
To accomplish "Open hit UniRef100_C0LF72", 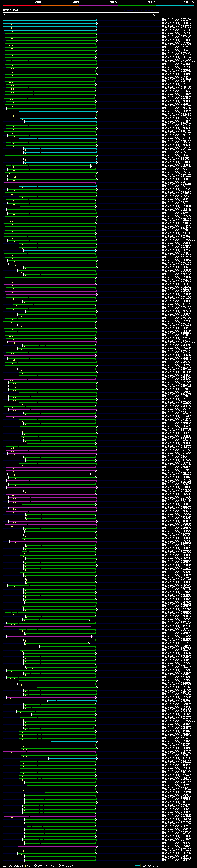I will [x=177, y=446].
